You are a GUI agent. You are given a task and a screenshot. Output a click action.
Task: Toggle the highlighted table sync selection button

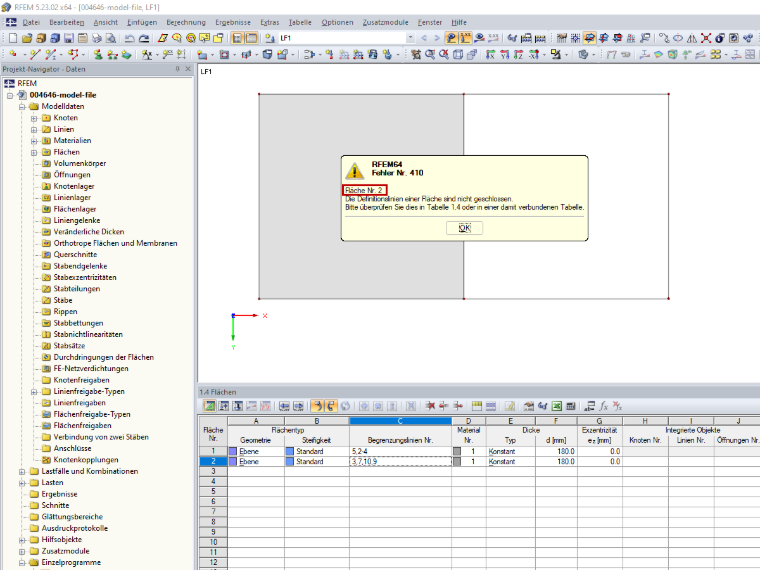[x=317, y=406]
